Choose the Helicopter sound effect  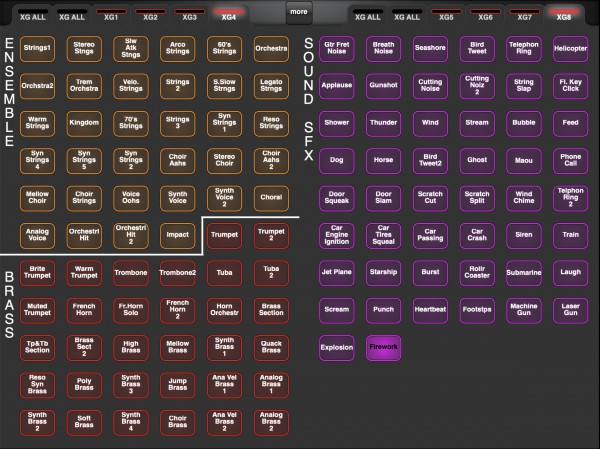(x=571, y=49)
